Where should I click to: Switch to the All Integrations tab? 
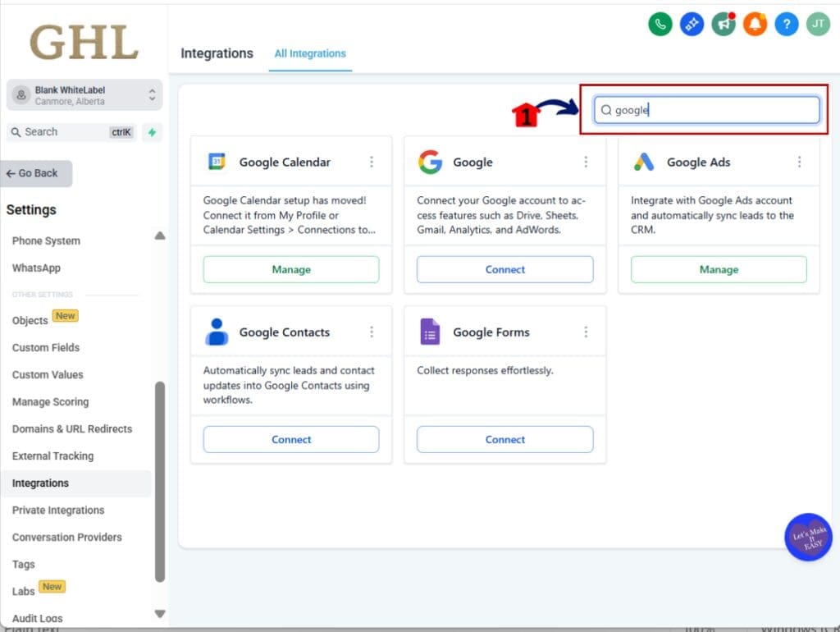[310, 53]
